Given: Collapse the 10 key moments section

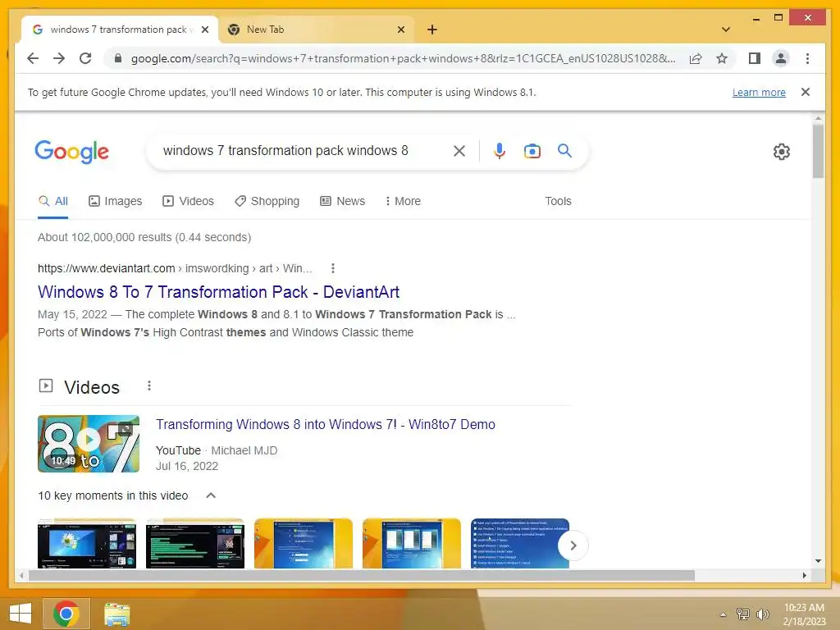Looking at the screenshot, I should (x=211, y=495).
